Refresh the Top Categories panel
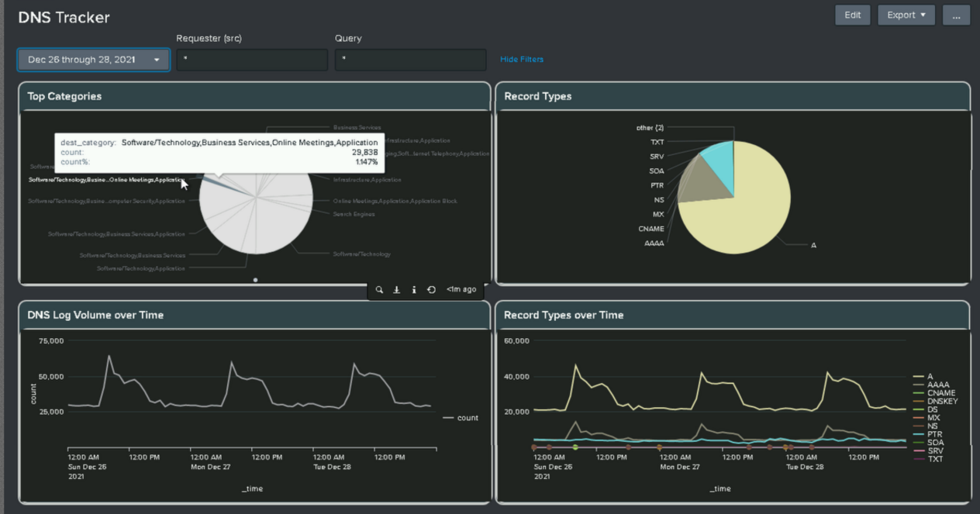 [x=432, y=290]
